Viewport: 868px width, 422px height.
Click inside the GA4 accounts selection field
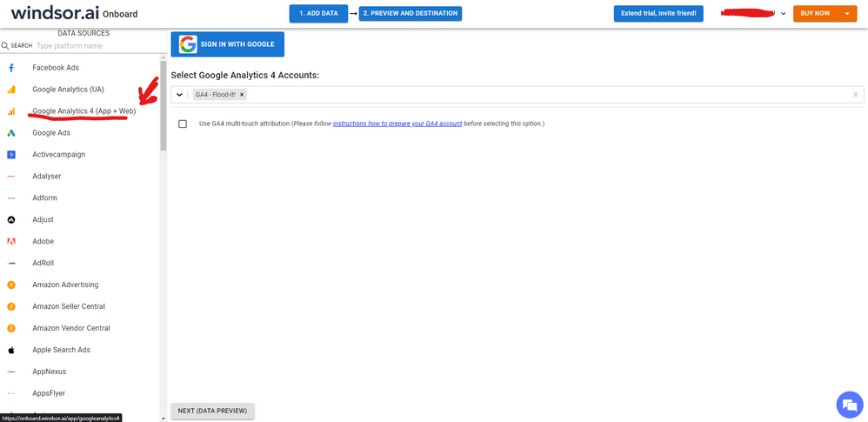point(517,95)
